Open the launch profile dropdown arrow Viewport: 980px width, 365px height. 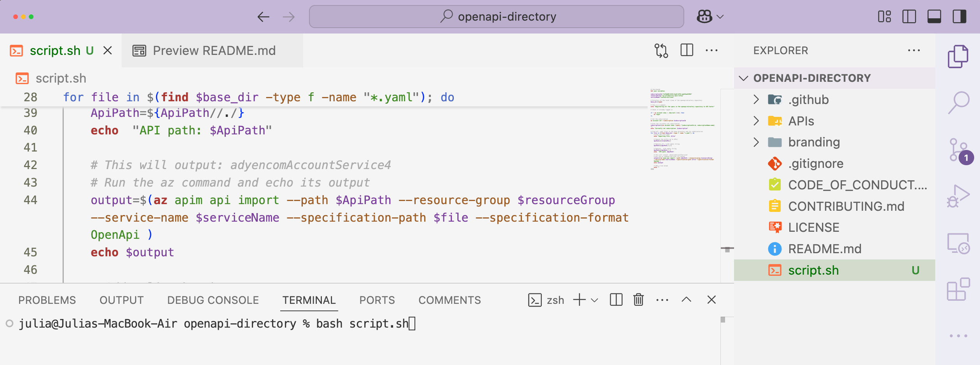pos(594,300)
